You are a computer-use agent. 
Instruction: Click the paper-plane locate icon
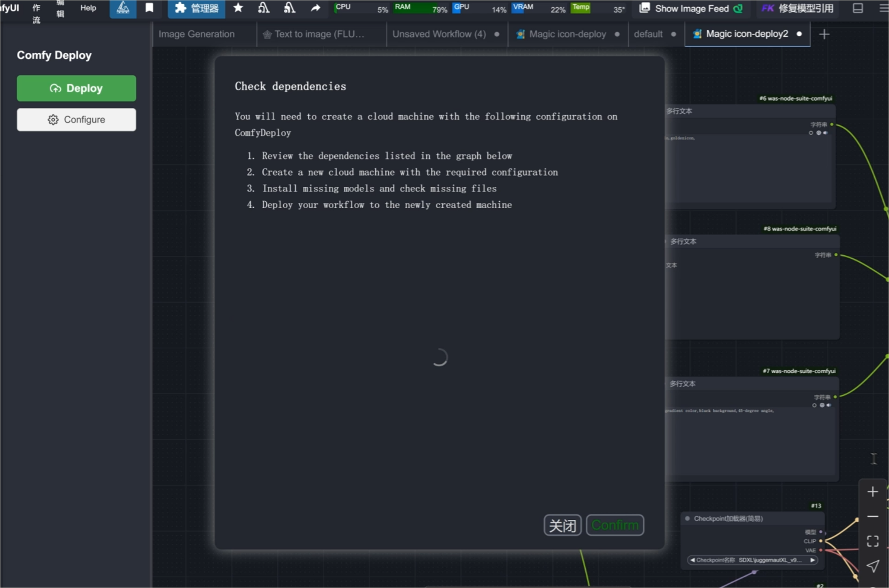pyautogui.click(x=872, y=566)
